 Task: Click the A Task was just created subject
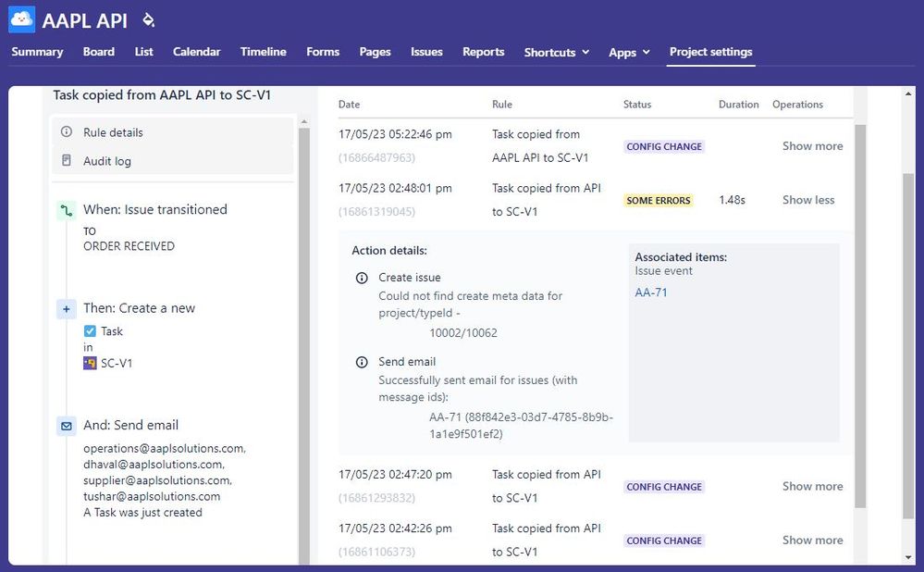click(x=142, y=513)
